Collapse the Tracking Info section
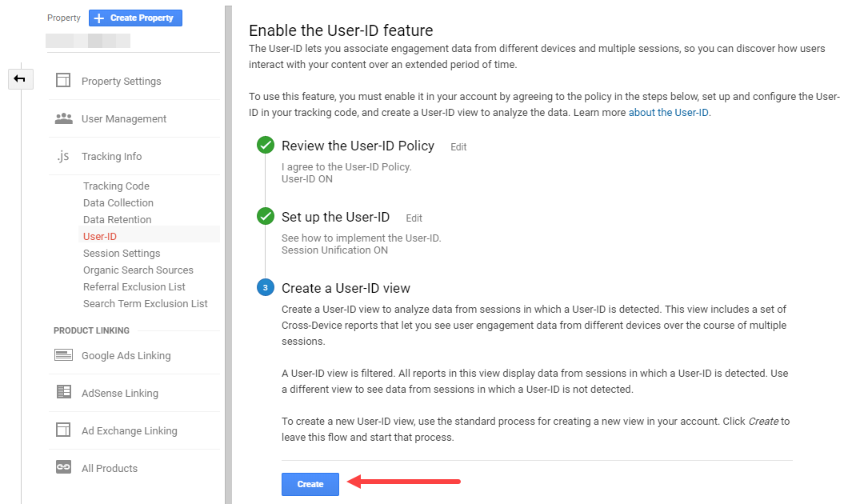Viewport: 848px width, 504px height. (111, 156)
